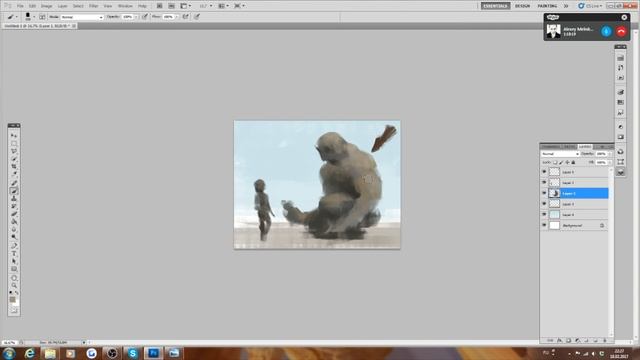This screenshot has height=360, width=640.
Task: Click Edit in Quick Mask Mode icon
Action: pyautogui.click(x=14, y=311)
